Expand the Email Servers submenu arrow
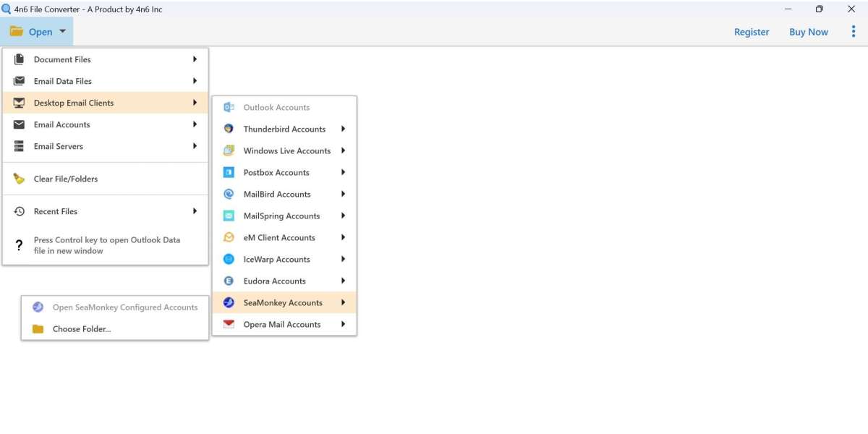This screenshot has height=434, width=868. tap(195, 146)
